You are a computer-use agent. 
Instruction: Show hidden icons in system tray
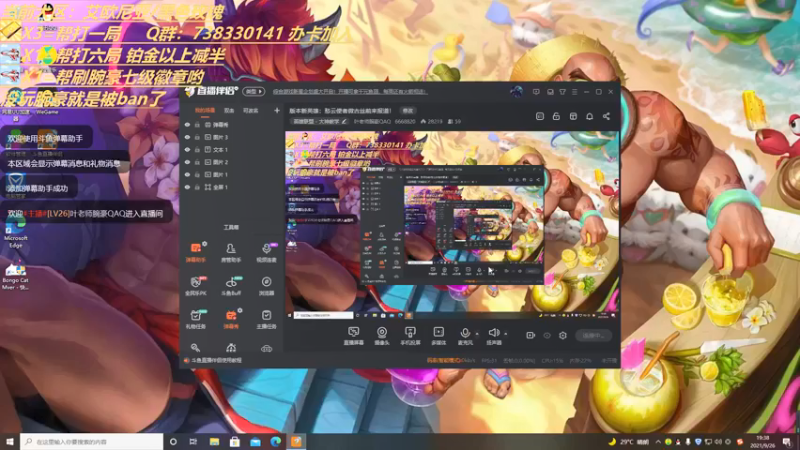pos(658,442)
